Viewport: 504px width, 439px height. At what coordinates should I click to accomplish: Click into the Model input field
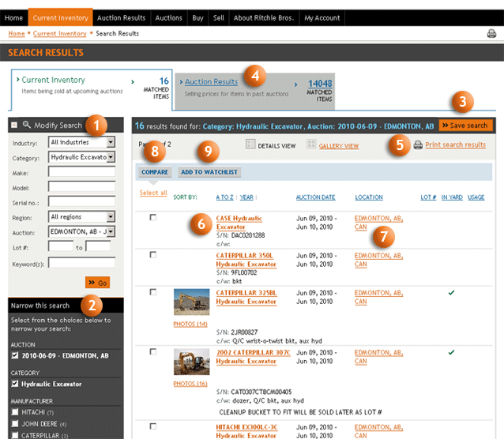(x=81, y=186)
